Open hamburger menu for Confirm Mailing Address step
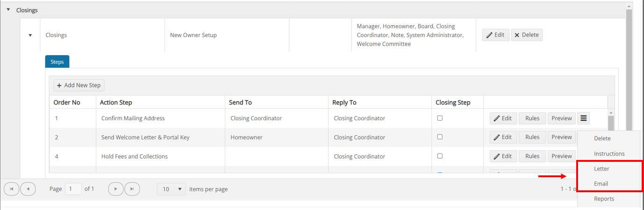Viewport: 644px width, 210px height. pos(584,118)
